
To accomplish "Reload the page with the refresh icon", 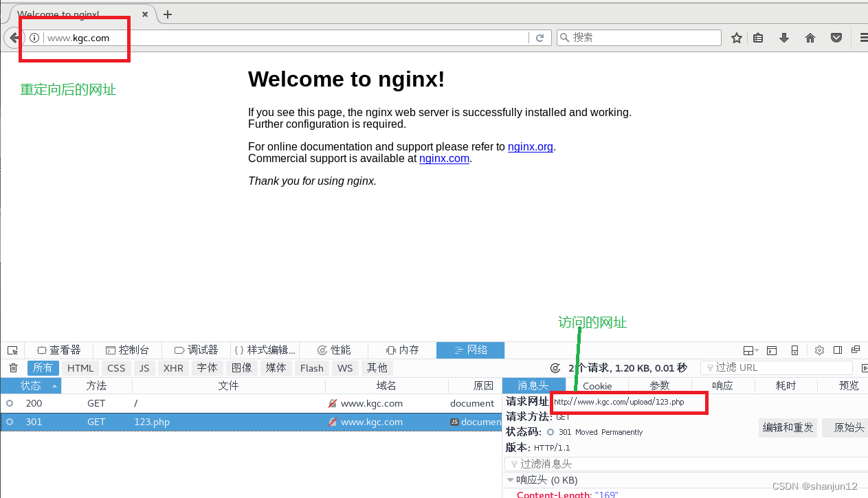I will [x=540, y=38].
